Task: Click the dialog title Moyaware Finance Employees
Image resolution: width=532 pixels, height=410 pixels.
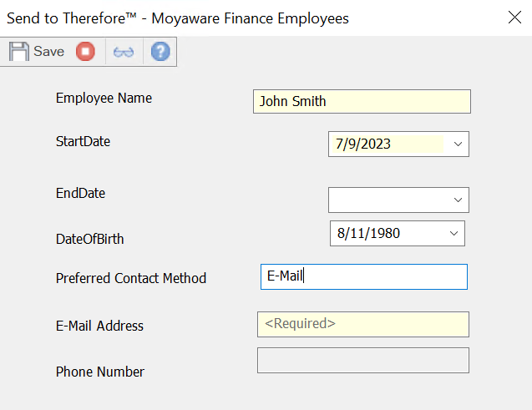Action: [250, 18]
